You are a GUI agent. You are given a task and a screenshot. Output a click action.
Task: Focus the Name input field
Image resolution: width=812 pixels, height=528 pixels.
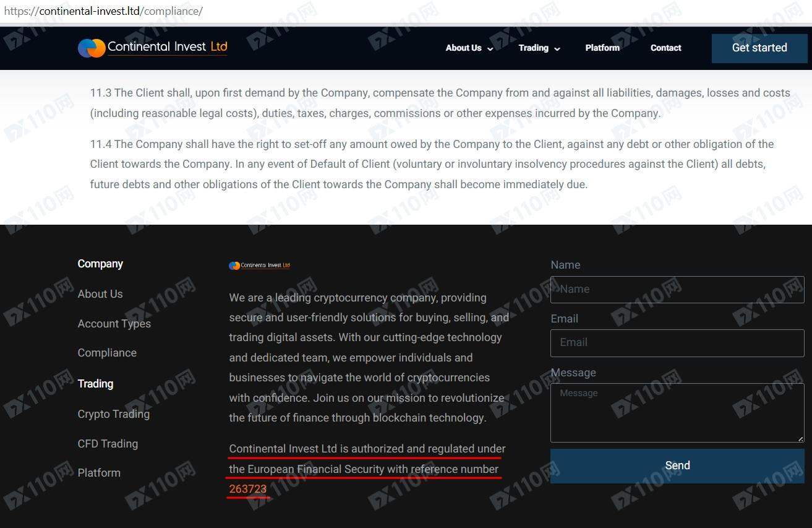[677, 289]
